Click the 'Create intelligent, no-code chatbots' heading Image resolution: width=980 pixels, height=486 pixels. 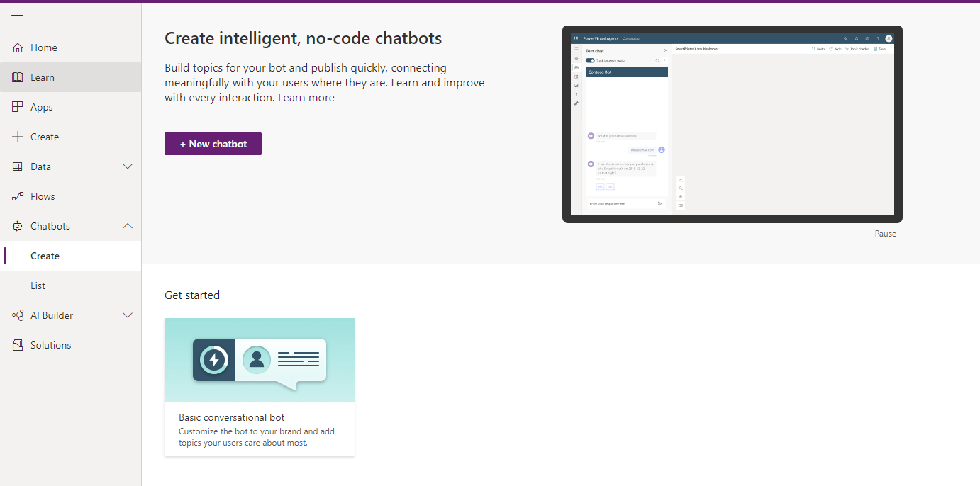pyautogui.click(x=303, y=38)
